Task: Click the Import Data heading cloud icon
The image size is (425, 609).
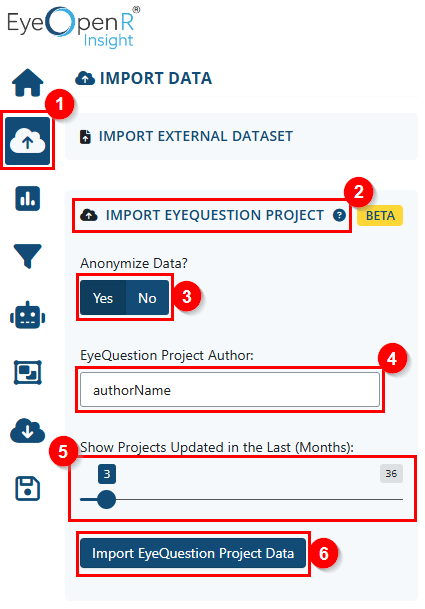Action: click(x=85, y=78)
